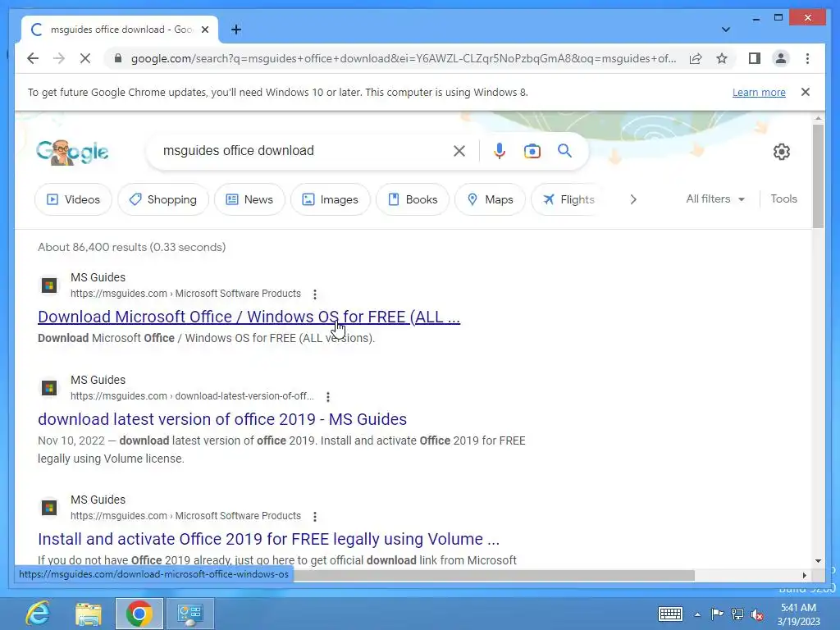Open File Explorer from taskbar
This screenshot has width=840, height=630.
point(89,614)
